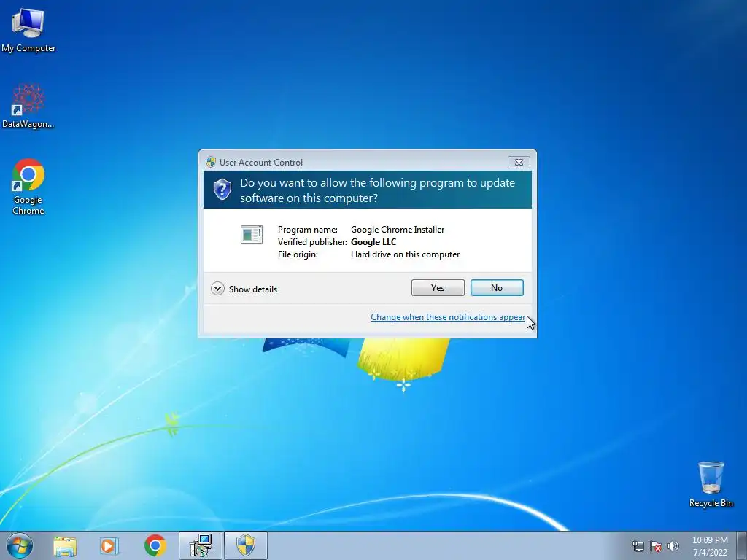Screen dimensions: 747x560
Task: Select the DataWagon desktop shortcut
Action: coord(28,106)
